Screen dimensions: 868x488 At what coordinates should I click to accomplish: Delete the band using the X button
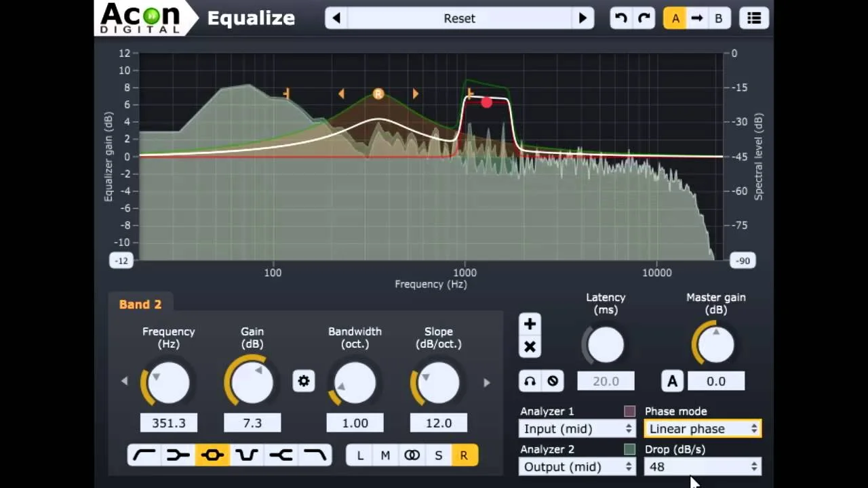pos(530,346)
